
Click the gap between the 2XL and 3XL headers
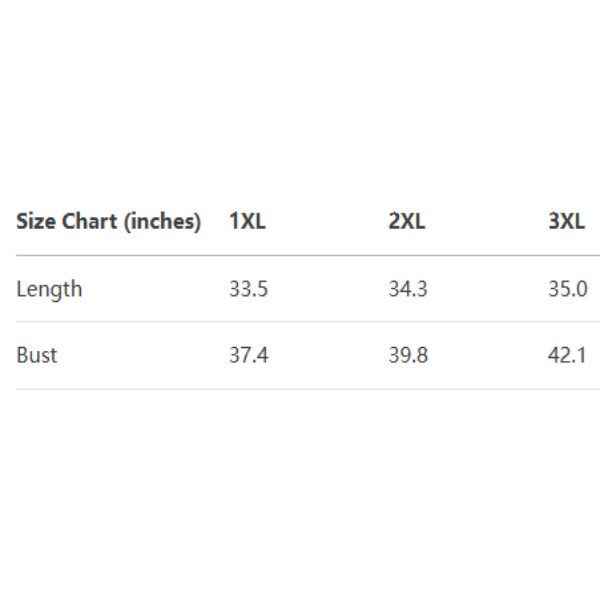pyautogui.click(x=487, y=221)
